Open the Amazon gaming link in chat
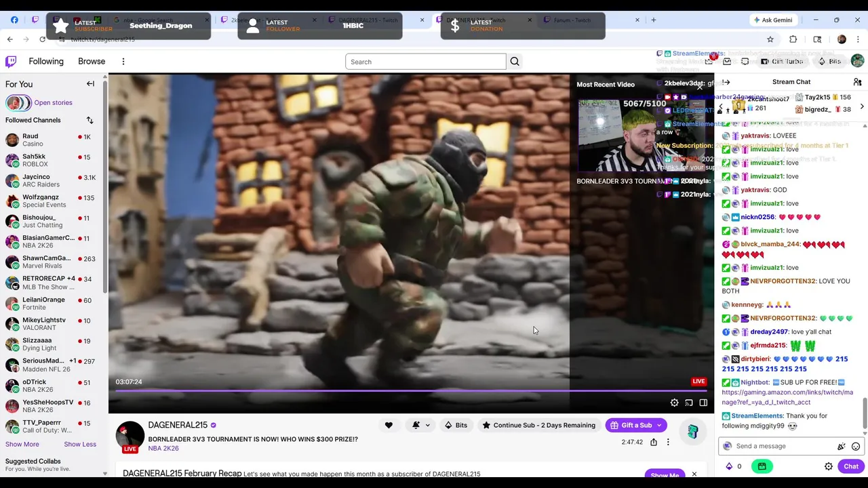The height and width of the screenshot is (488, 868). pyautogui.click(x=787, y=397)
